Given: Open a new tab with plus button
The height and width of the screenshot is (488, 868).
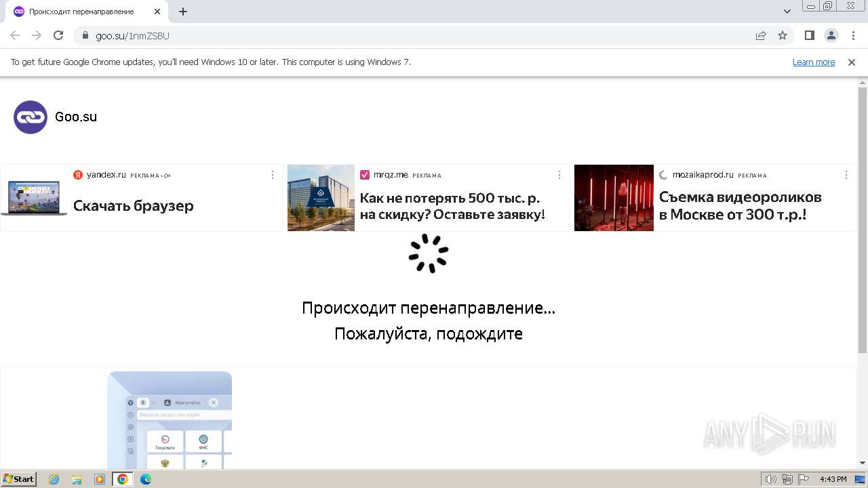Looking at the screenshot, I should point(183,12).
